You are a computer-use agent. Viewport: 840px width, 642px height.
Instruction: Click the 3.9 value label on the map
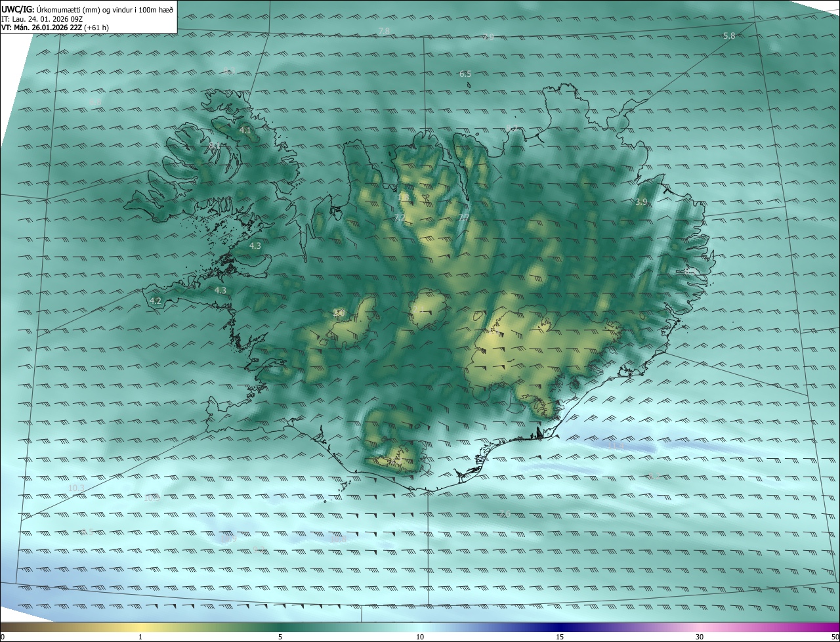click(641, 202)
